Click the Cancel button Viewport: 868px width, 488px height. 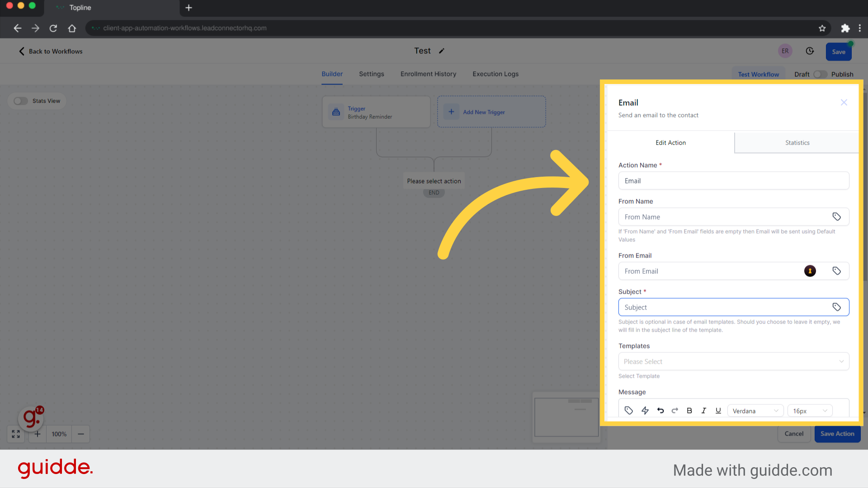(x=794, y=433)
